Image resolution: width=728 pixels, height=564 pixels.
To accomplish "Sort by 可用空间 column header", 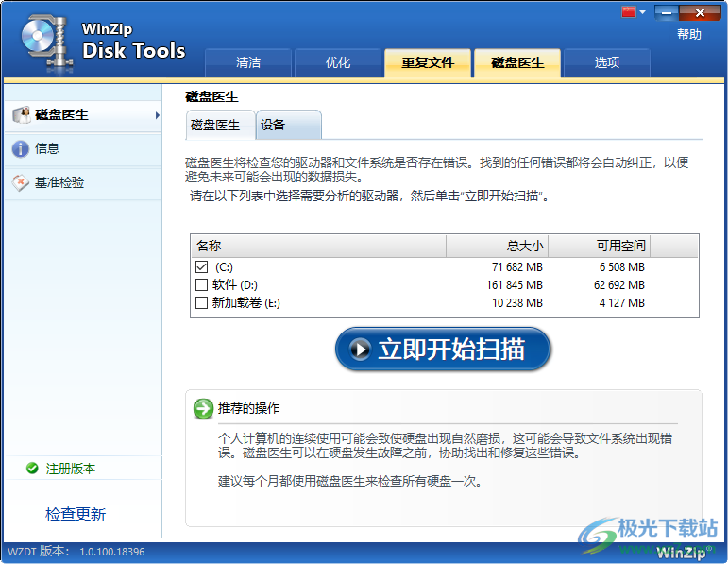I will [x=600, y=246].
